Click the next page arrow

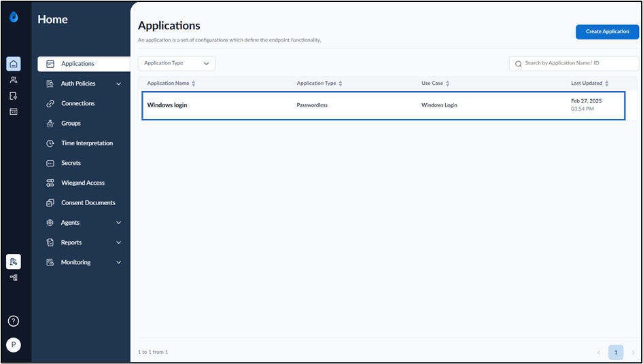click(633, 352)
